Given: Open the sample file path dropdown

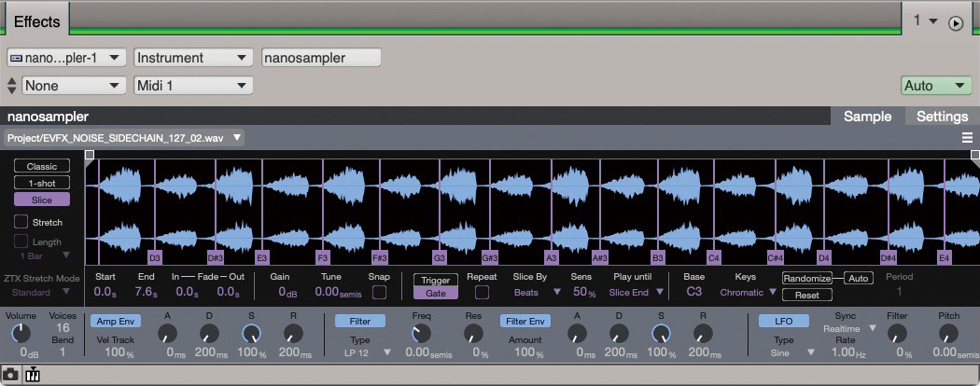Looking at the screenshot, I should point(124,137).
